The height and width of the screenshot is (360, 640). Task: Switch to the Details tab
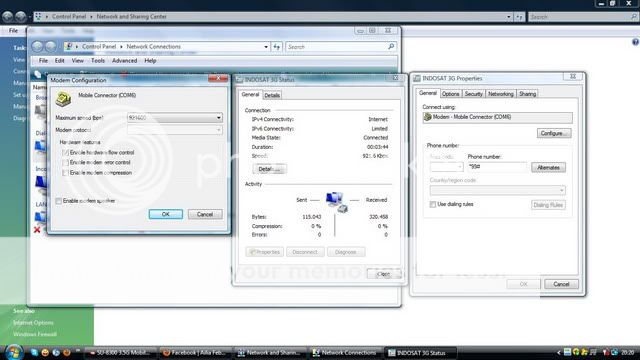pos(272,95)
